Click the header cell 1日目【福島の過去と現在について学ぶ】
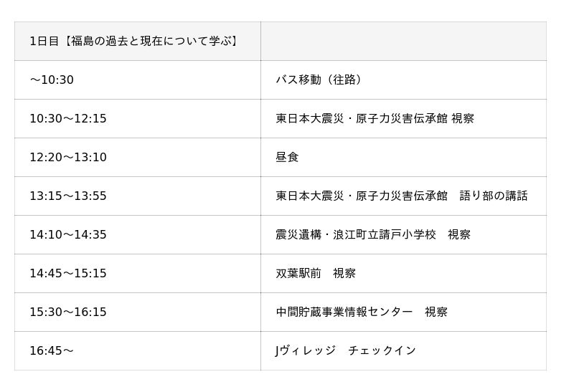The height and width of the screenshot is (392, 574). pos(138,41)
